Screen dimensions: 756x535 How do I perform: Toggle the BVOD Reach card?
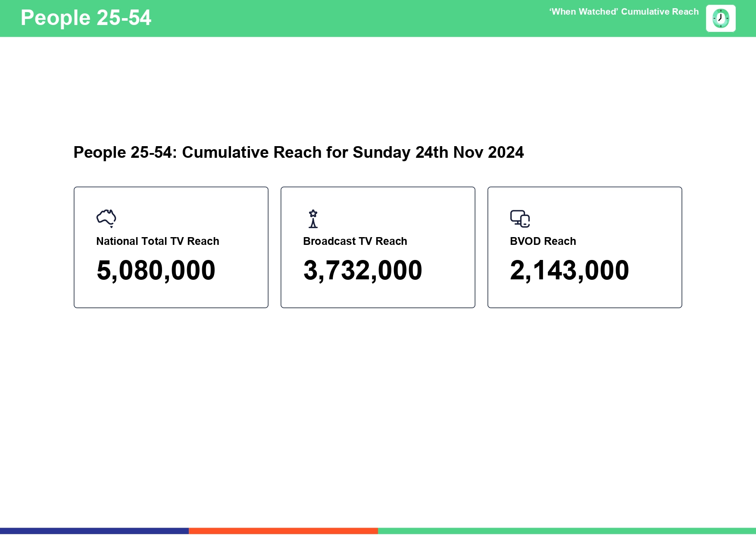(x=584, y=247)
